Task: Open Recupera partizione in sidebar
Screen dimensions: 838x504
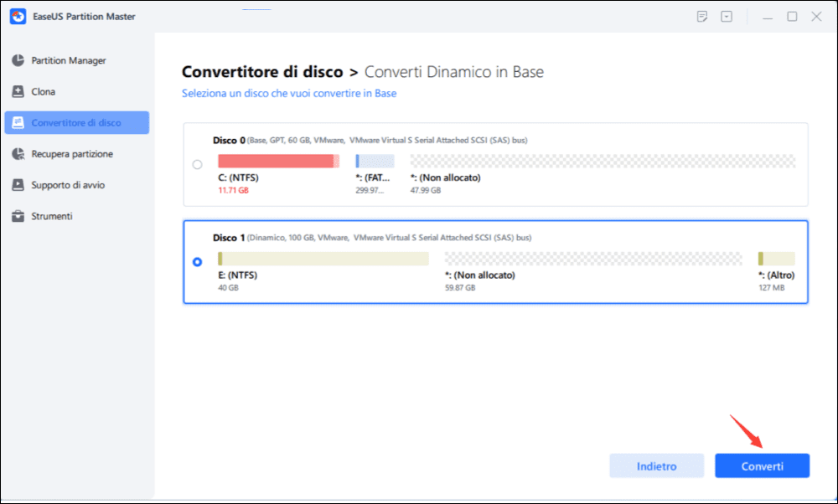Action: tap(77, 154)
